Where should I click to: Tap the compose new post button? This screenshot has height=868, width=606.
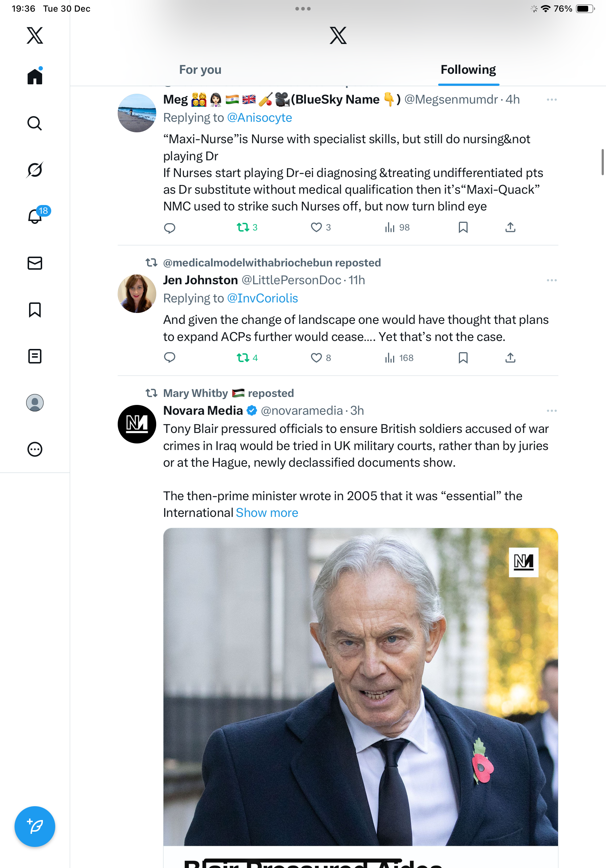[x=35, y=827]
